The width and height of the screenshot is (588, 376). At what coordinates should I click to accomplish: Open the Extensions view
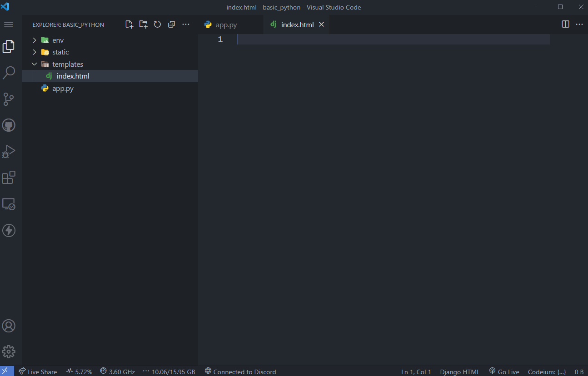(9, 178)
